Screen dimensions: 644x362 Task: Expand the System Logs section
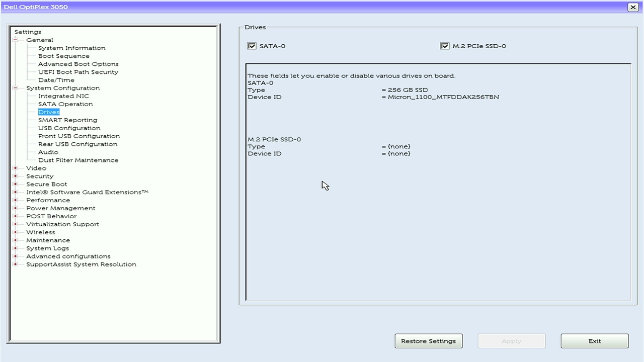[x=15, y=248]
